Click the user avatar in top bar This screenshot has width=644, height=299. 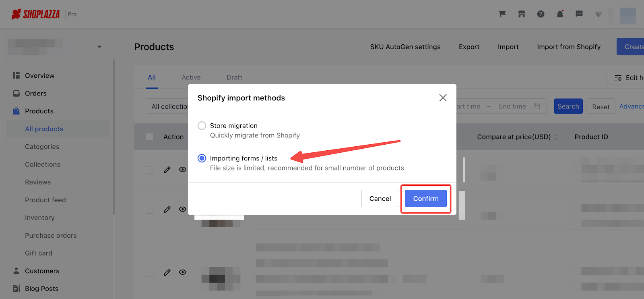[628, 16]
